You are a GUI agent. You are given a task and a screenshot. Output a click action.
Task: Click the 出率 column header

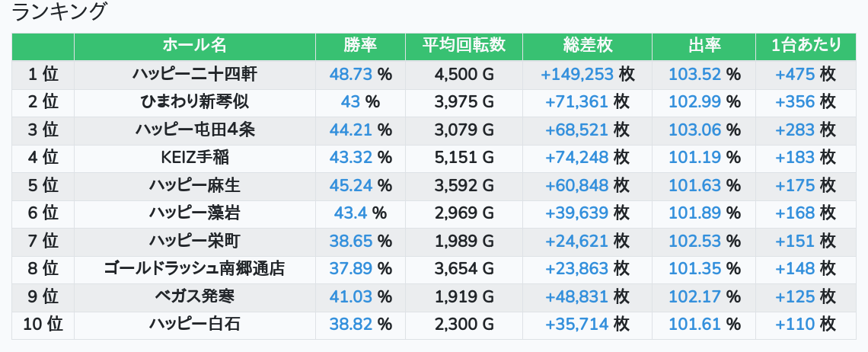tap(704, 46)
